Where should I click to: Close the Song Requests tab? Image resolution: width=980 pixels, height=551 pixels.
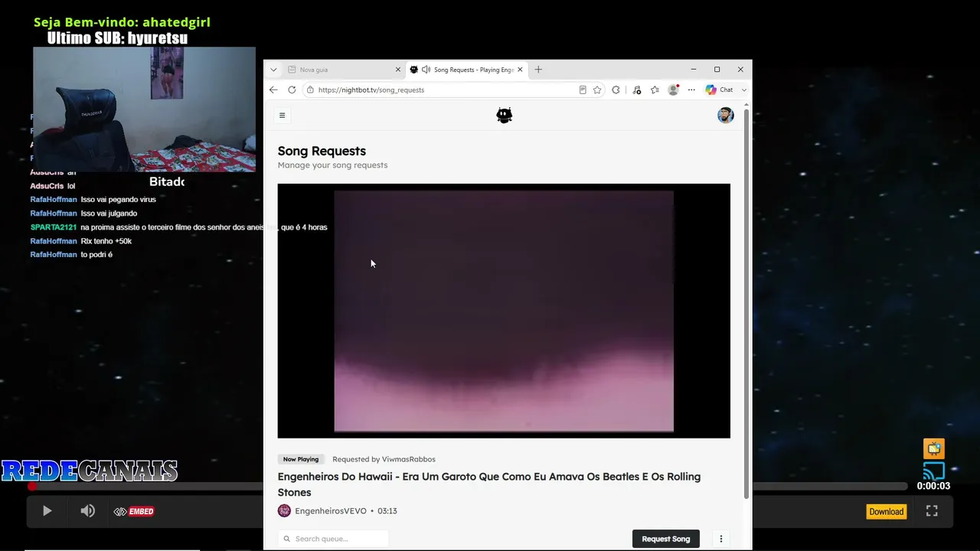tap(520, 70)
